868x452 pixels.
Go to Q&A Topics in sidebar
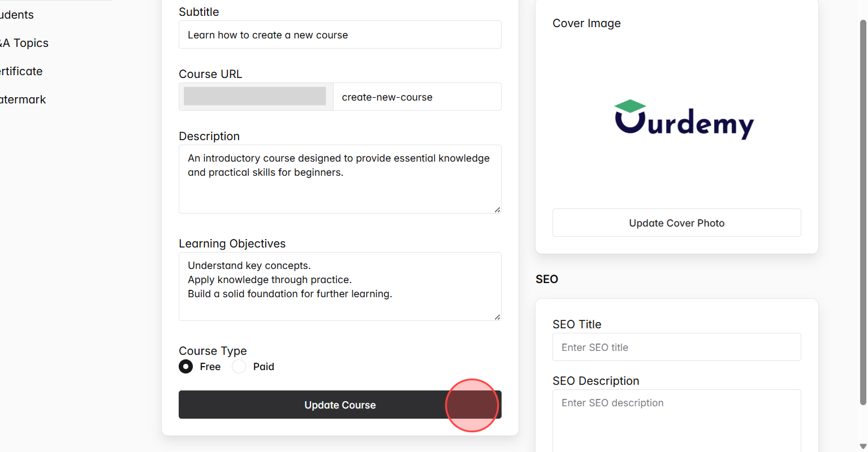(25, 43)
